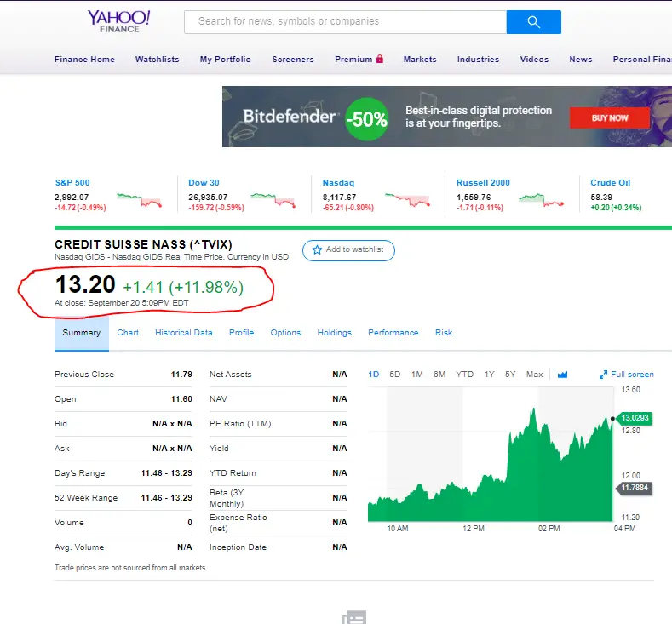Toggle the chart type area icon

point(562,375)
